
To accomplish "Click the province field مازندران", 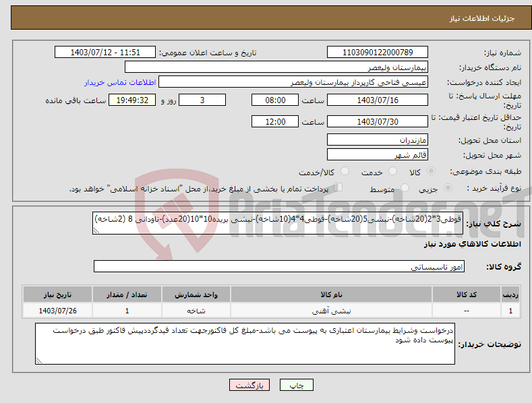I will point(378,139).
